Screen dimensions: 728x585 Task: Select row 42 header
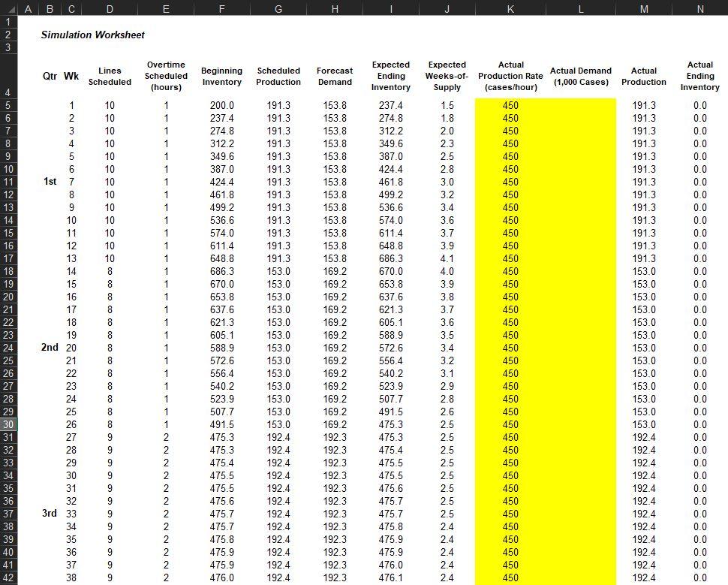coord(8,577)
